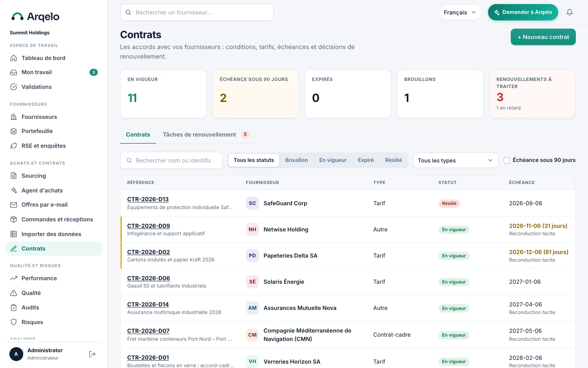Click the logout icon beside Administrator
Viewport: 588px width, 368px height.
point(92,354)
